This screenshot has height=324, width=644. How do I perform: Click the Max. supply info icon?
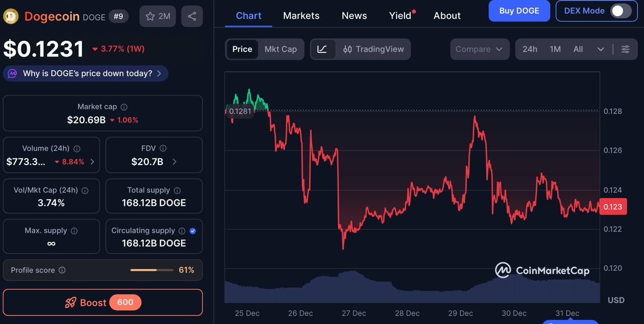pos(74,231)
